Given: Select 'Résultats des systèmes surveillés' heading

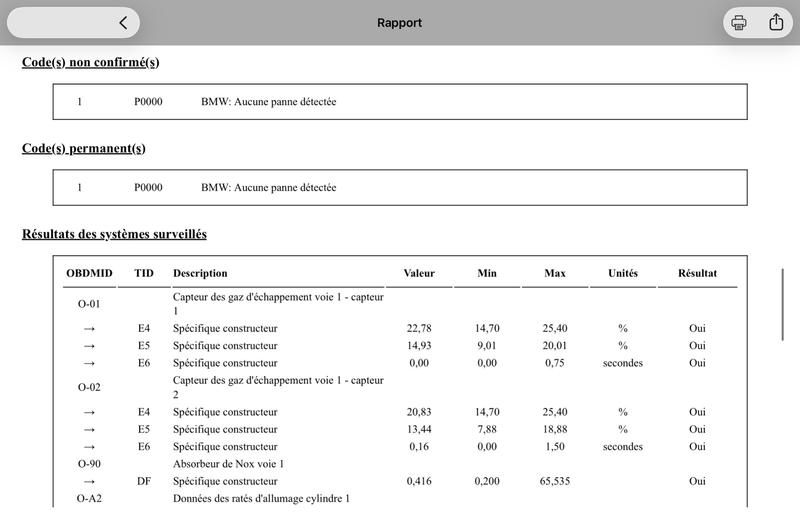Looking at the screenshot, I should [114, 234].
